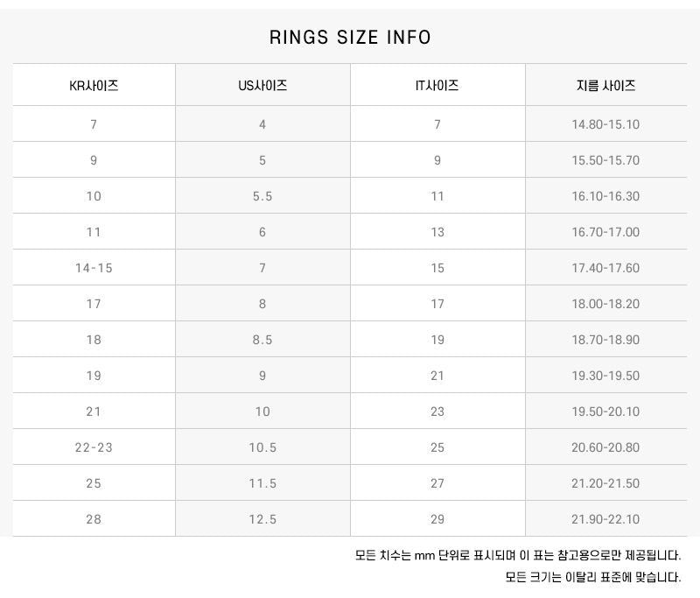Screen dimensions: 700x598
Task: Select diameter 21.90-22.10 cell
Action: pos(605,519)
